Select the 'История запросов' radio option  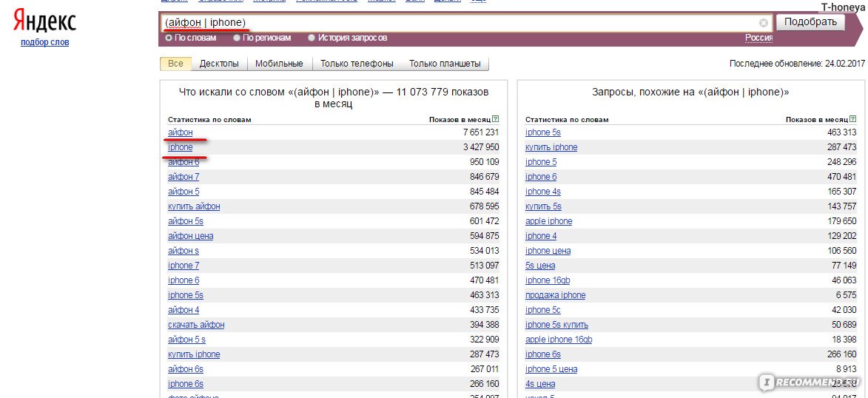coord(312,38)
